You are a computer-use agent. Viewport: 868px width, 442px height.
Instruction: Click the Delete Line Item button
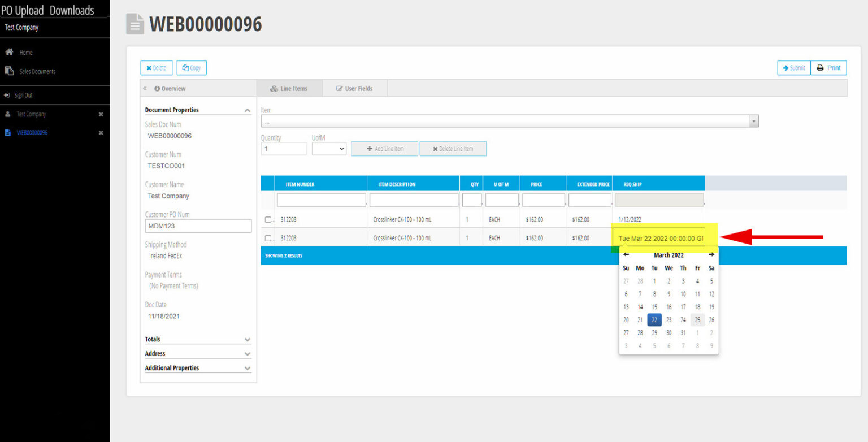pyautogui.click(x=453, y=149)
